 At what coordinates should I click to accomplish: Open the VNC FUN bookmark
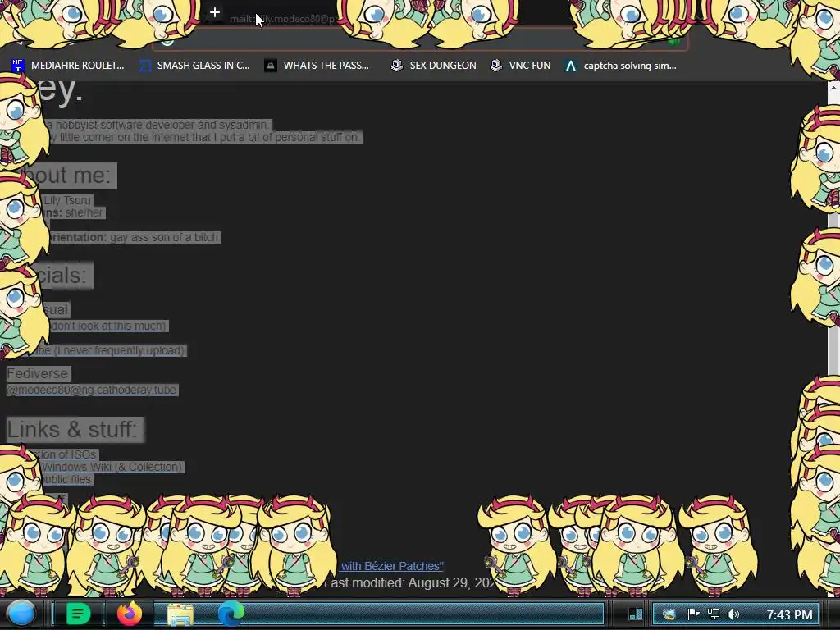(521, 66)
